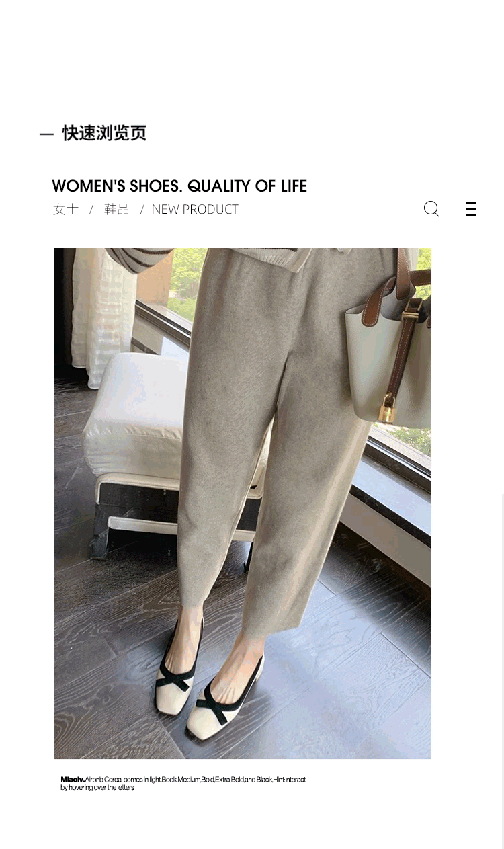Click the 快速浏览页 section title

(104, 133)
